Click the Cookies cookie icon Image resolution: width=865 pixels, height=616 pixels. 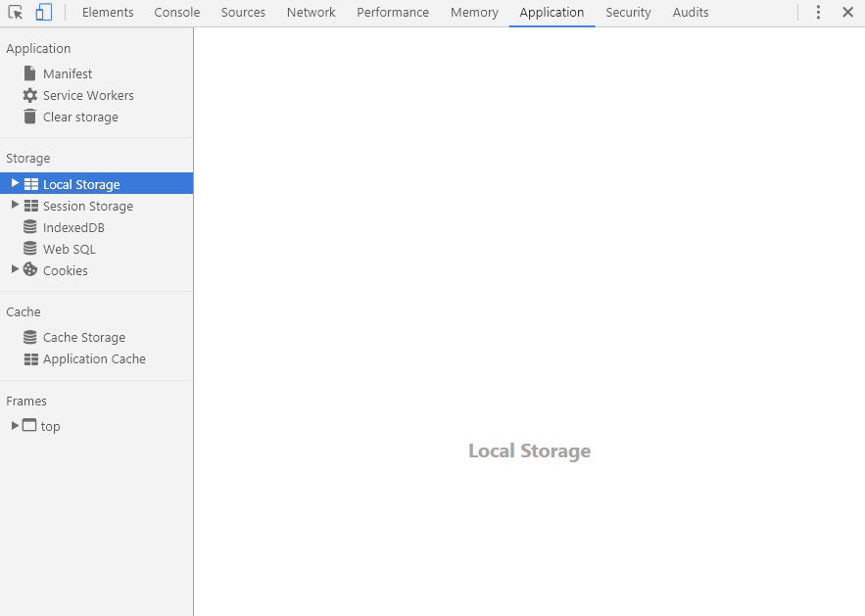pos(30,269)
